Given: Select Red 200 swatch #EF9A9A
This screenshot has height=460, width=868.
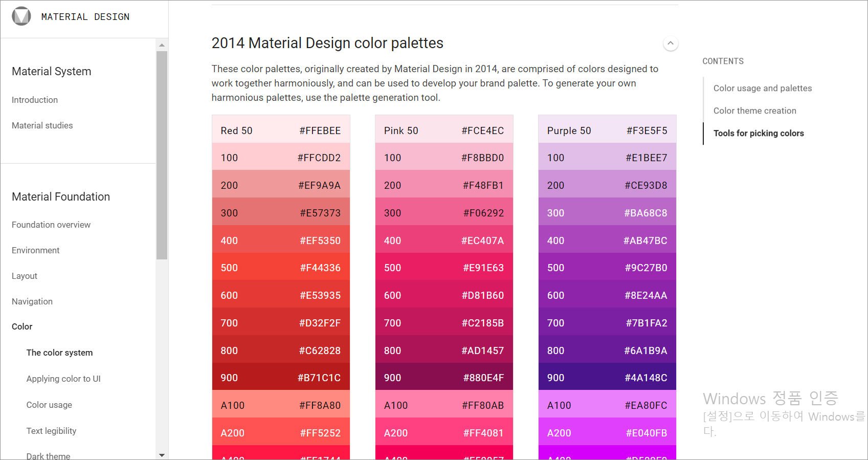Looking at the screenshot, I should [x=281, y=184].
